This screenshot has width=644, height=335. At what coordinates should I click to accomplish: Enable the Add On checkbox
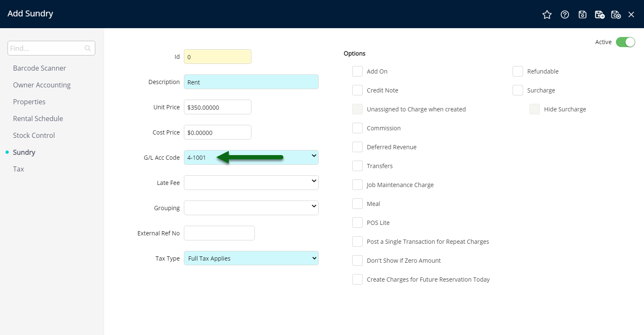point(357,71)
